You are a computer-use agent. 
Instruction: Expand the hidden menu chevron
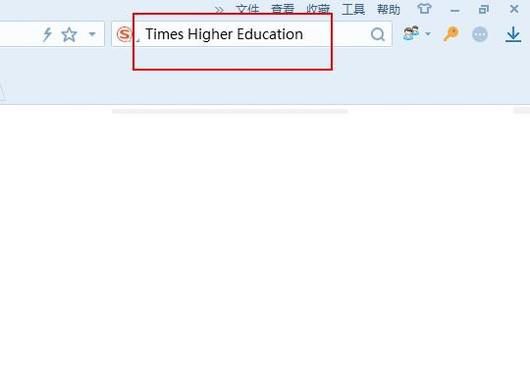219,10
